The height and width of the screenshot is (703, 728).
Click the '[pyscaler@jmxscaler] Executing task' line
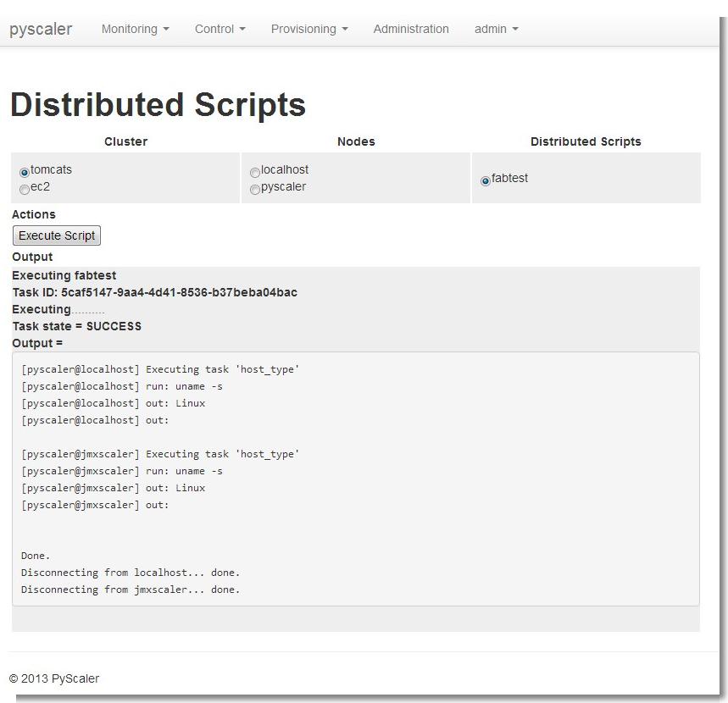(x=160, y=454)
